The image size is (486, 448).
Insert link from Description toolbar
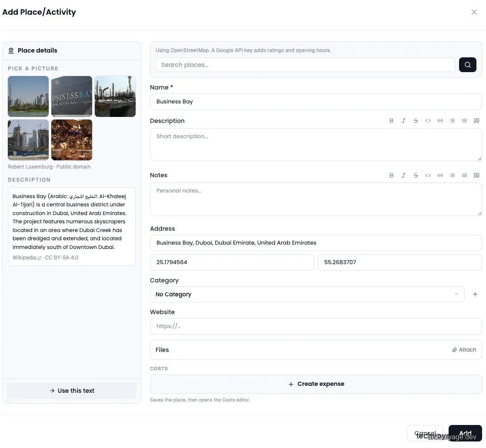(440, 121)
